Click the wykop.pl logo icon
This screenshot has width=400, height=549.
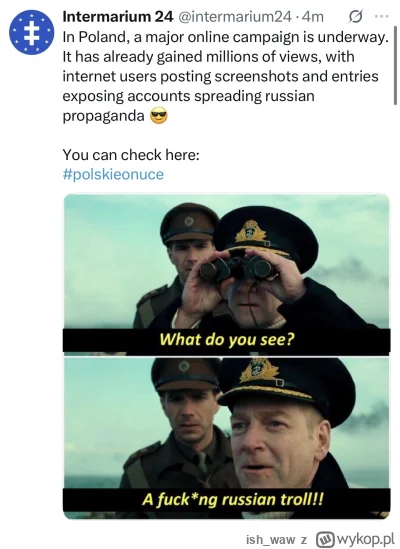click(x=325, y=540)
